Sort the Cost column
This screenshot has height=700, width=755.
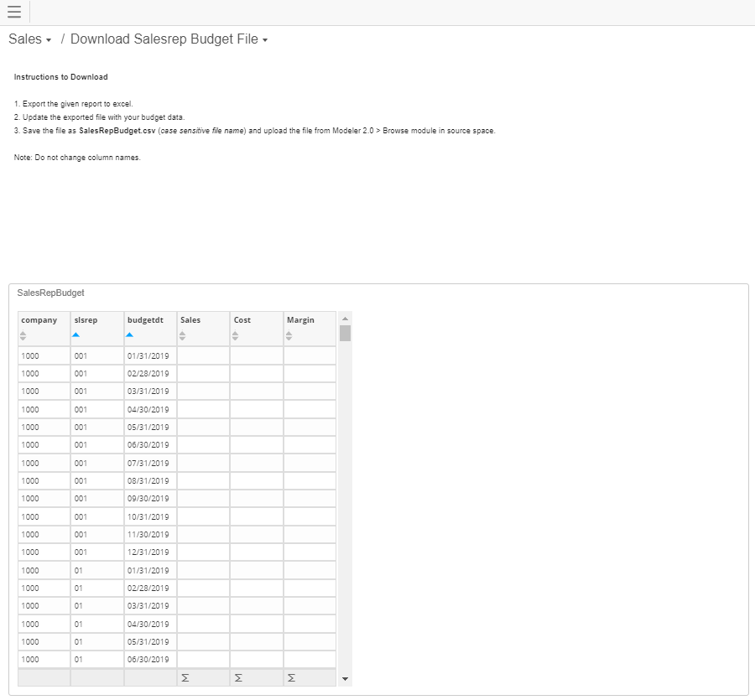click(236, 334)
